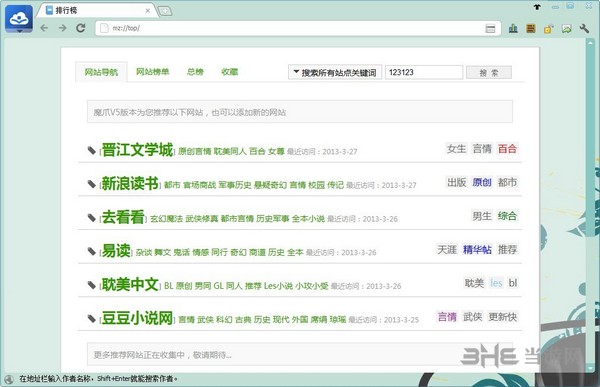Click the tag icon beside 新浪读书
This screenshot has width=600, height=387.
(x=91, y=184)
